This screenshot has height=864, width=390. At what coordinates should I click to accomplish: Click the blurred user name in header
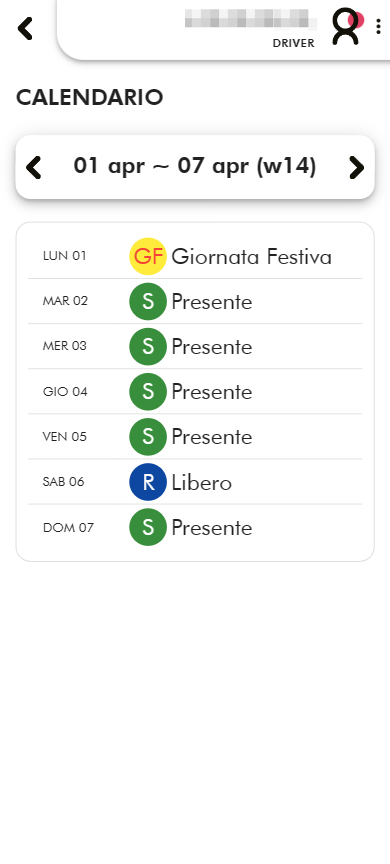click(x=251, y=19)
